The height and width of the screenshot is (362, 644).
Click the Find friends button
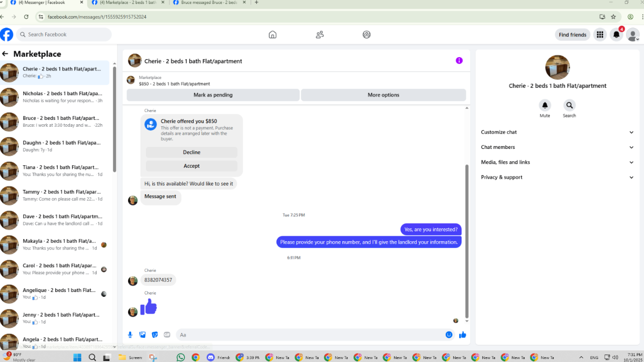(572, 35)
